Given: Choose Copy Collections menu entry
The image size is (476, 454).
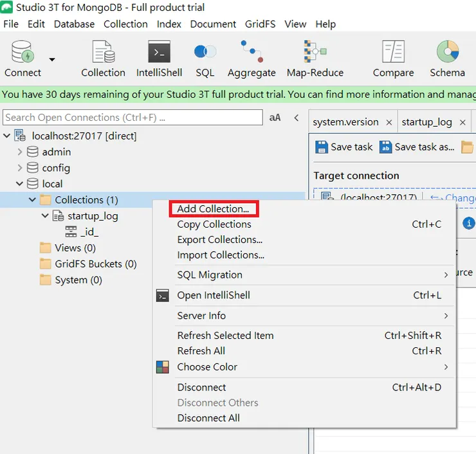Looking at the screenshot, I should coord(304,224).
